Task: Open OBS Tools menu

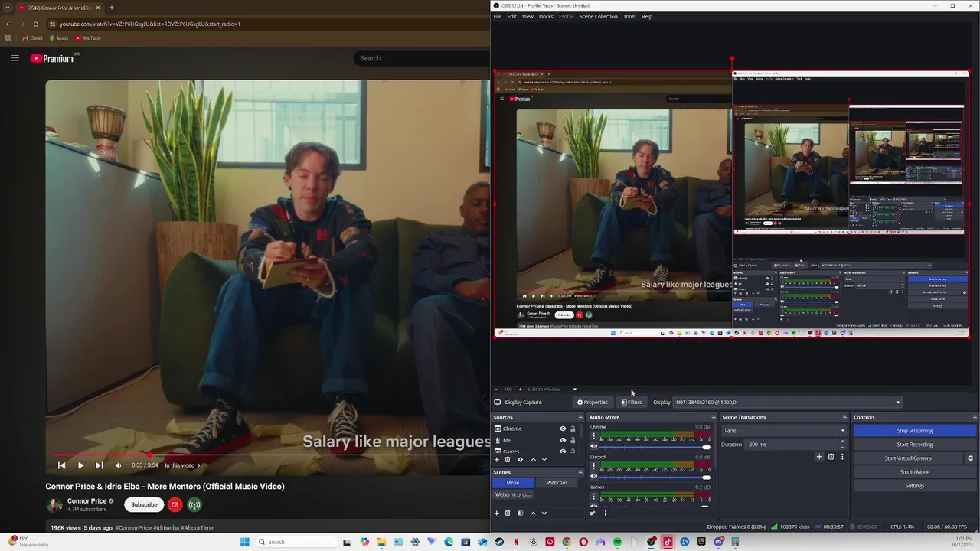Action: tap(629, 16)
